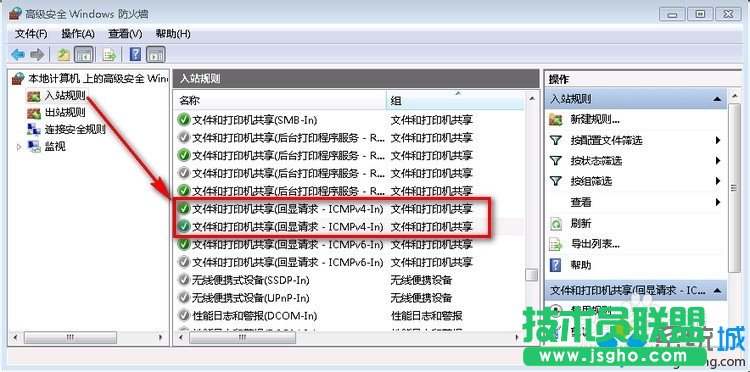Select 连接安全规则 in the left tree
Image resolution: width=750 pixels, height=372 pixels.
click(75, 129)
